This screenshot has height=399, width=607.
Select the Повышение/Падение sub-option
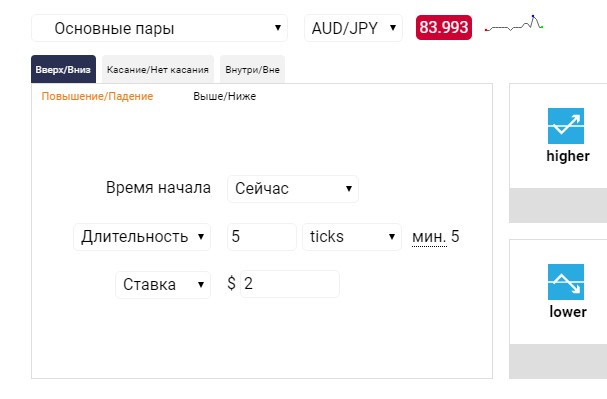[x=97, y=96]
